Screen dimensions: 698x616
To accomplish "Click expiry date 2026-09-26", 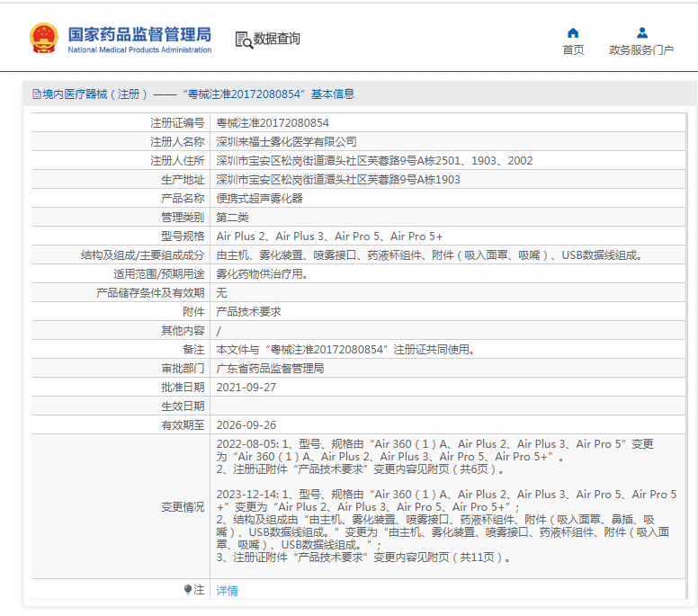I will click(x=246, y=425).
